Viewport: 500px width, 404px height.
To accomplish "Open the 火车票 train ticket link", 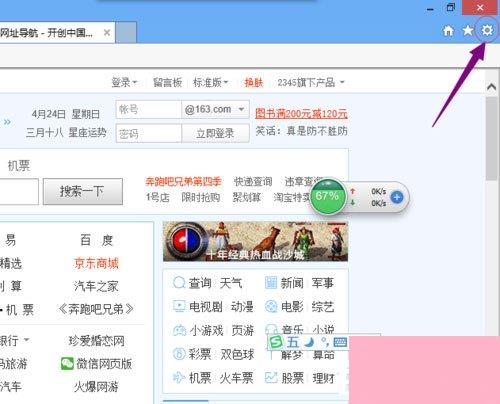I will click(x=236, y=378).
